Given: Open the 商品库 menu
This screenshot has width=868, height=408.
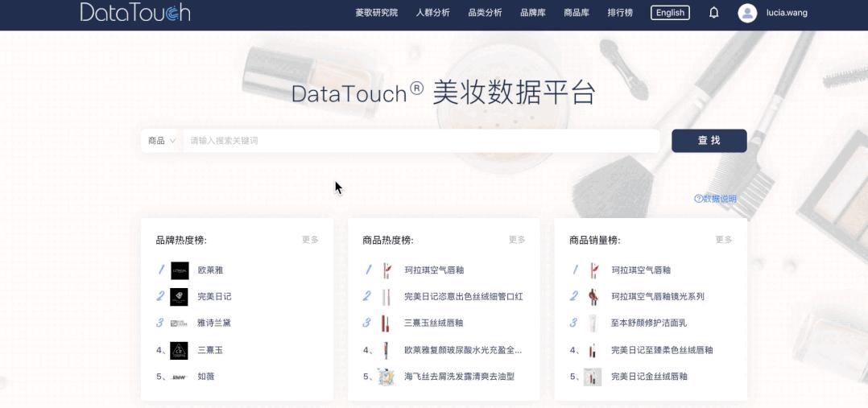Looking at the screenshot, I should 577,13.
